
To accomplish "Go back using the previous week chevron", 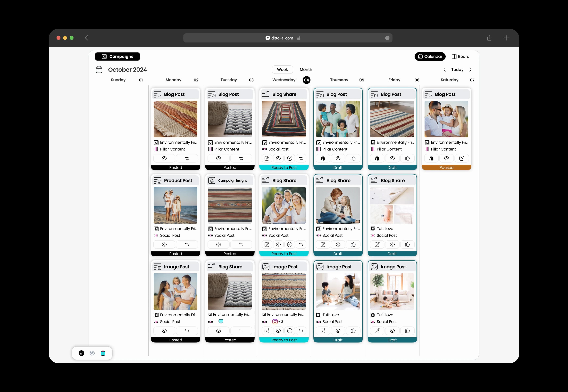I will tap(445, 70).
